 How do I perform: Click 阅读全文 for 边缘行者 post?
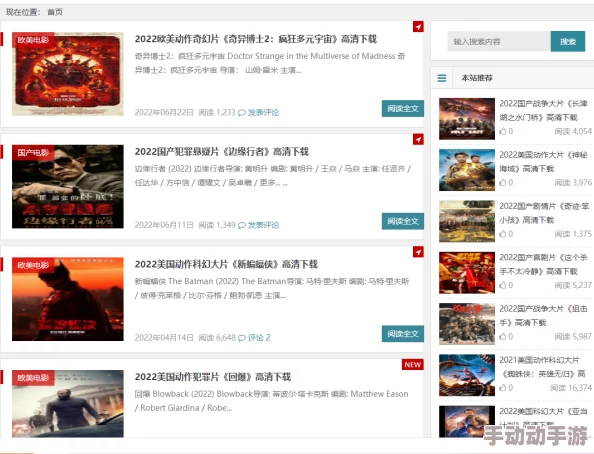[403, 221]
